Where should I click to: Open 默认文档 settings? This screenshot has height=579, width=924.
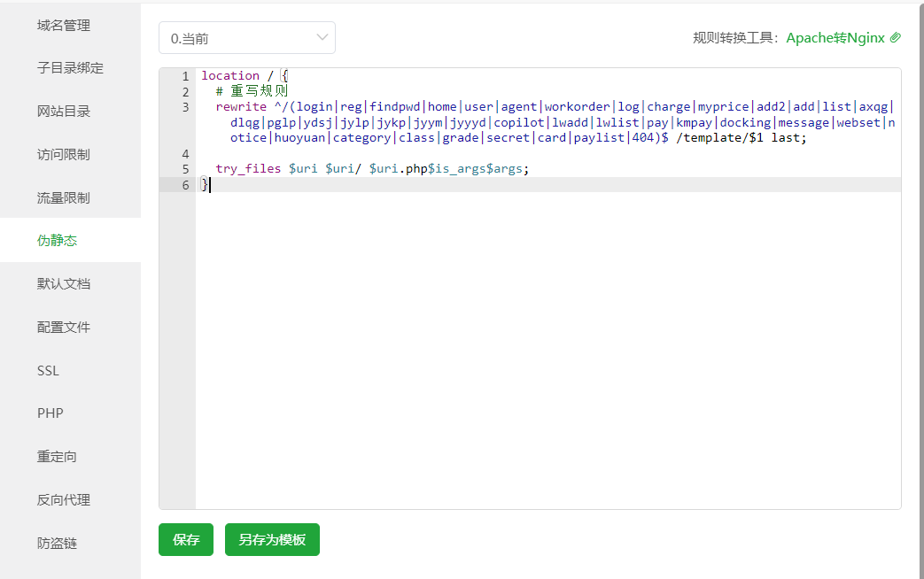(64, 283)
